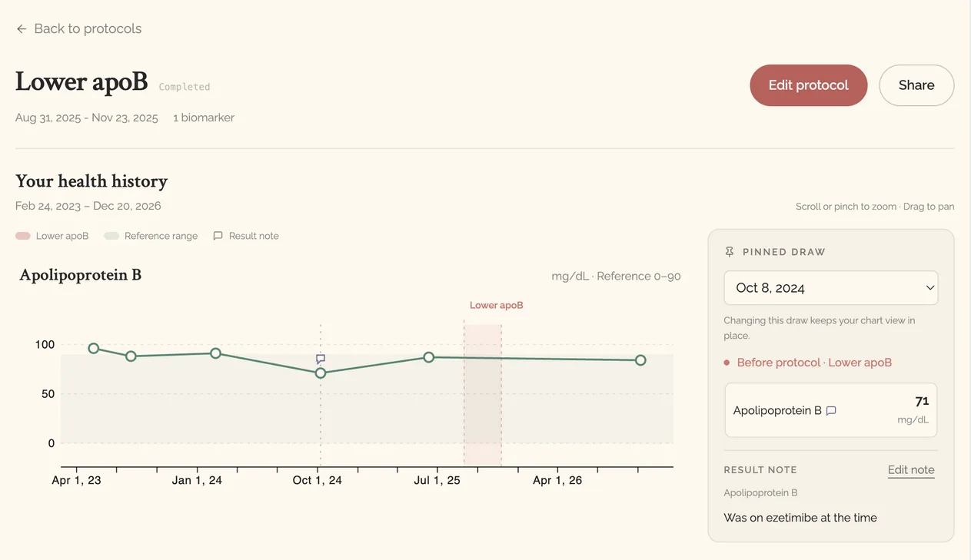Open Edit note link
971x560 pixels.
coord(911,470)
